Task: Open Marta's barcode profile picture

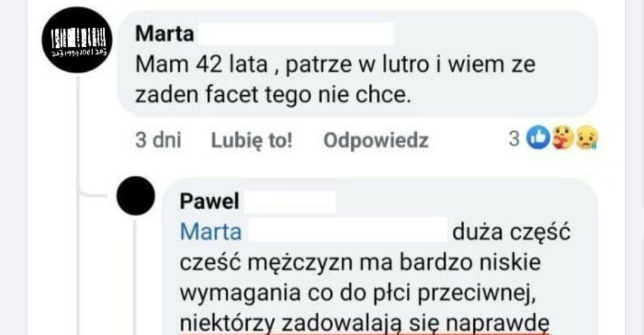Action: pos(77,40)
